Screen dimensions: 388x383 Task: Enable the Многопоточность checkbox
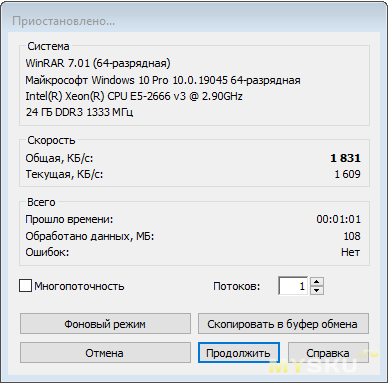pyautogui.click(x=25, y=286)
